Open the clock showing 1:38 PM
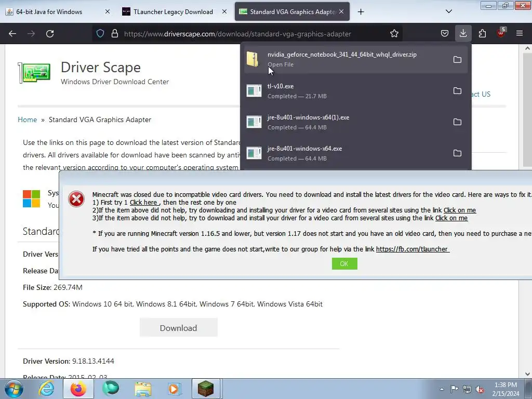The height and width of the screenshot is (399, 532). click(506, 389)
